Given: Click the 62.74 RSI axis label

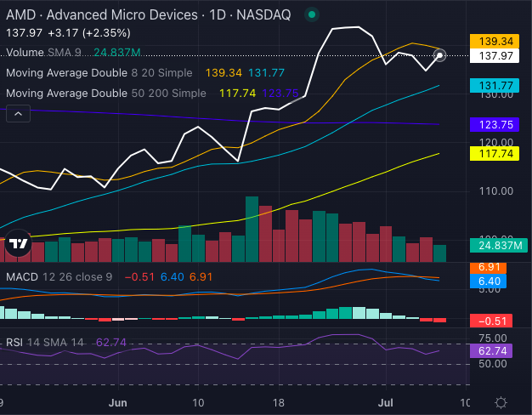Looking at the screenshot, I should tap(491, 351).
